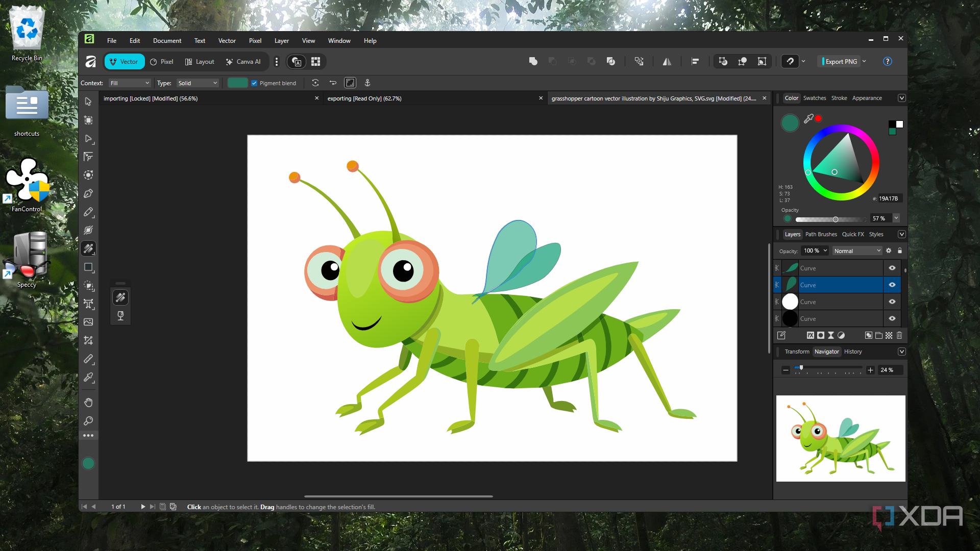Select the Crop tool
Image resolution: width=980 pixels, height=551 pixels.
tap(88, 340)
